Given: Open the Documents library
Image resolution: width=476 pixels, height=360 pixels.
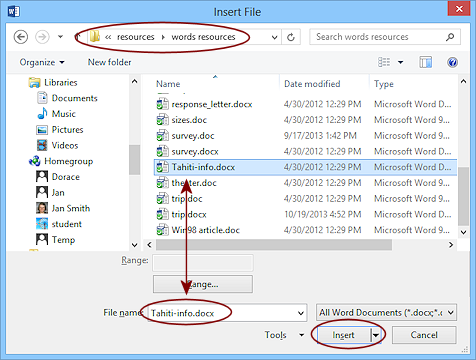Looking at the screenshot, I should [74, 98].
